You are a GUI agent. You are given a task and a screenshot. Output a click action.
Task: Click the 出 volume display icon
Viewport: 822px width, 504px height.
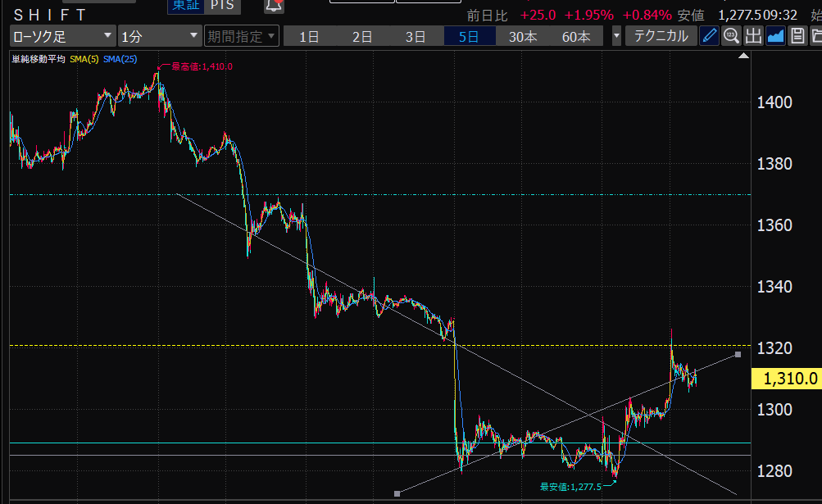click(x=753, y=36)
